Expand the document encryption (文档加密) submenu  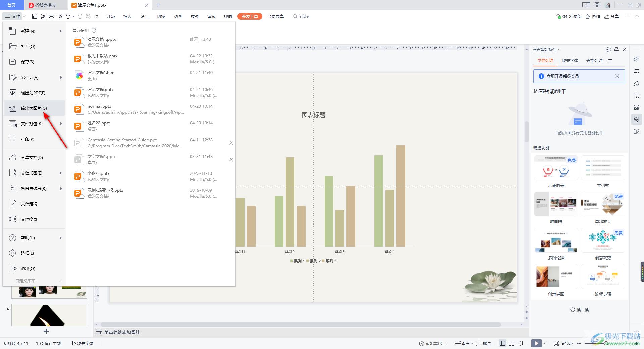[x=61, y=173]
